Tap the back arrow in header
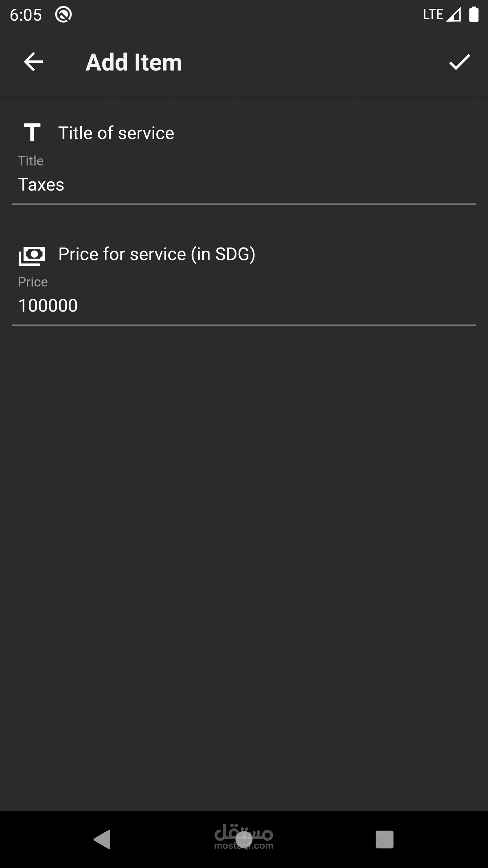This screenshot has height=868, width=488. tap(33, 62)
